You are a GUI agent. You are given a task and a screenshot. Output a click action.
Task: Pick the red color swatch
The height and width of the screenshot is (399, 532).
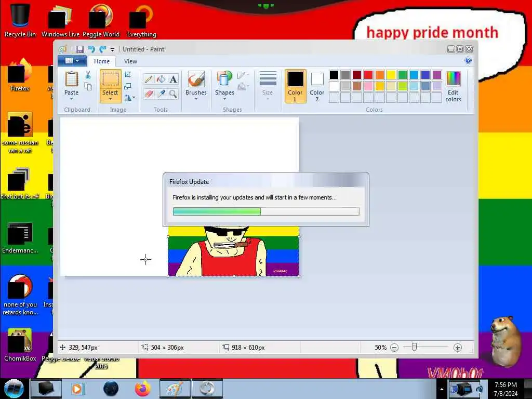(368, 75)
